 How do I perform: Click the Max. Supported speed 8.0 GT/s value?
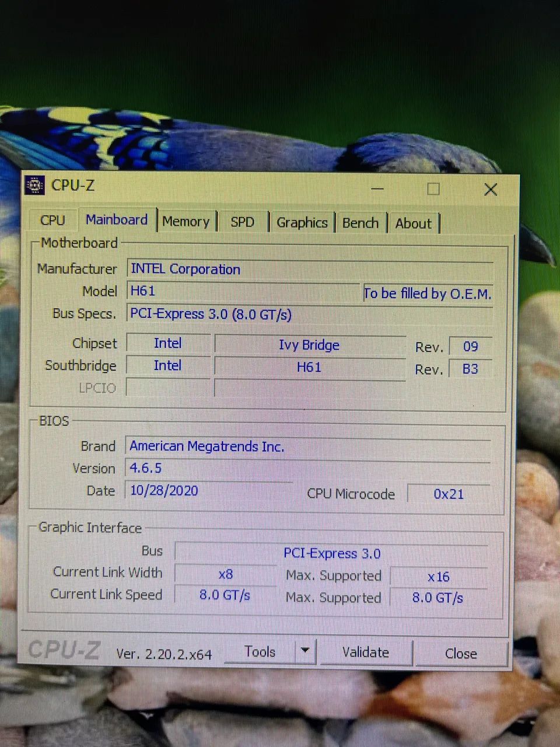pyautogui.click(x=438, y=598)
